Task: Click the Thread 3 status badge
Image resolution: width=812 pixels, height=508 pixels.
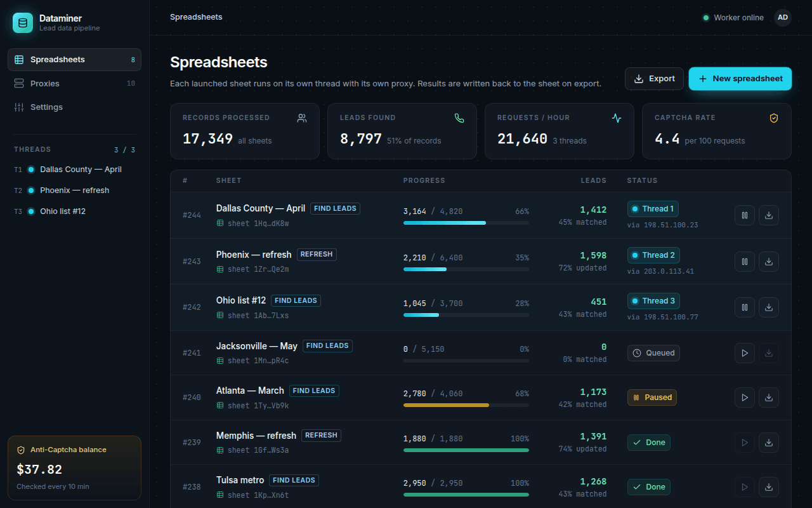Action: pos(653,301)
